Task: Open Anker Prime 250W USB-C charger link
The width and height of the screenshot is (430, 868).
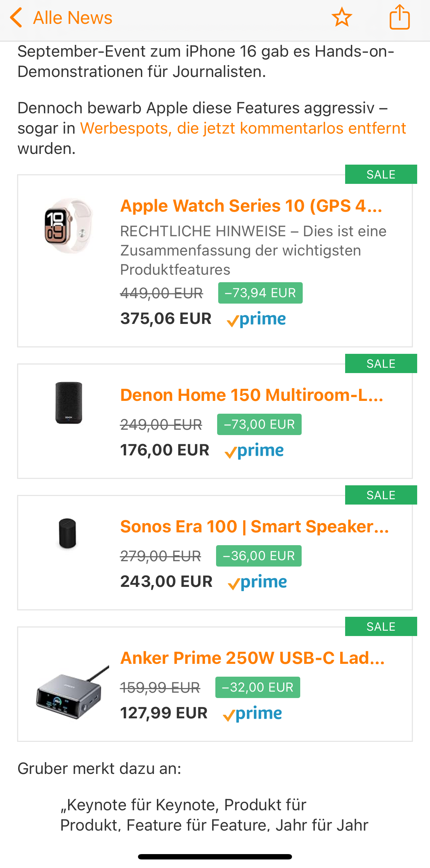Action: click(252, 658)
